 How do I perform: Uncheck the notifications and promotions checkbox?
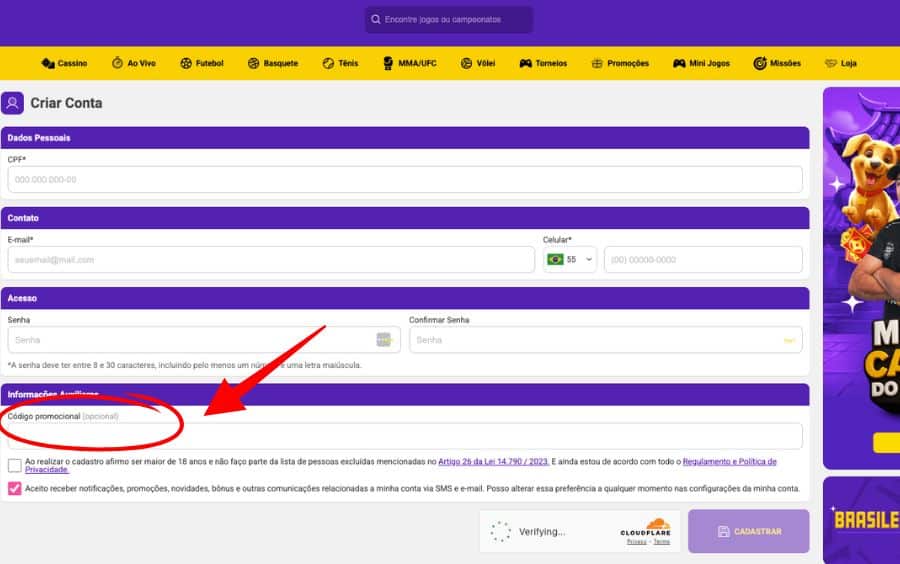point(14,489)
